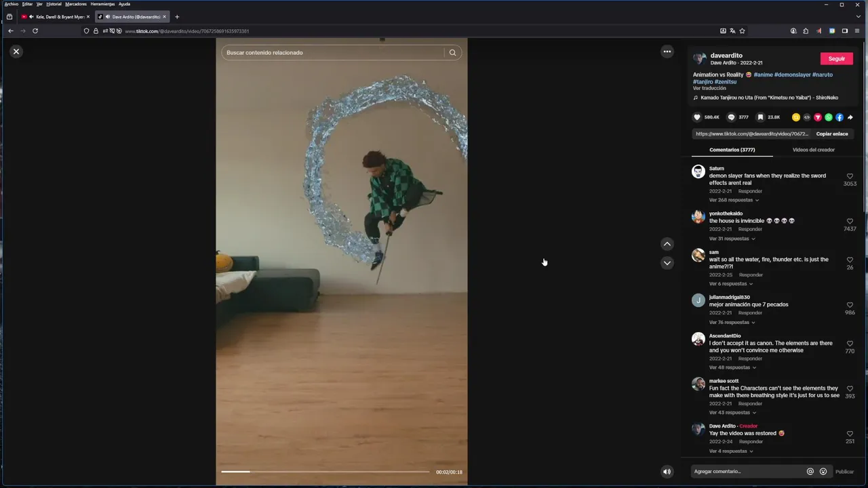868x488 pixels.
Task: Send to friends with the red arrow icon
Action: [818, 117]
